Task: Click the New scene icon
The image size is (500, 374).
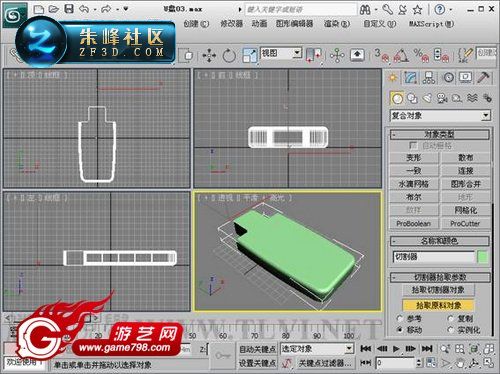Action: point(39,9)
